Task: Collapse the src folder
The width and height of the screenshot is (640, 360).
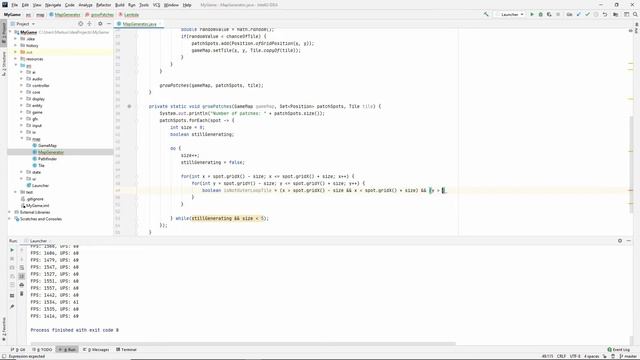Action: pos(16,65)
